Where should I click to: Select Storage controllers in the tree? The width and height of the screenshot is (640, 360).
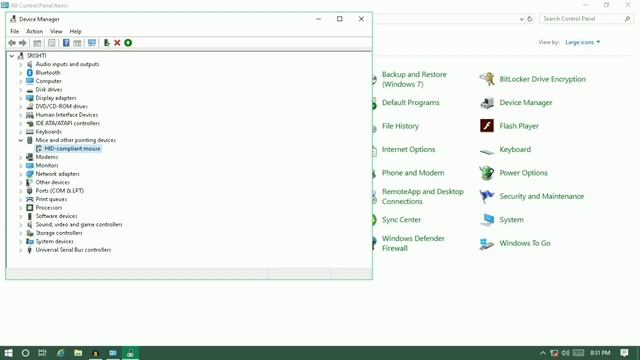coord(59,233)
